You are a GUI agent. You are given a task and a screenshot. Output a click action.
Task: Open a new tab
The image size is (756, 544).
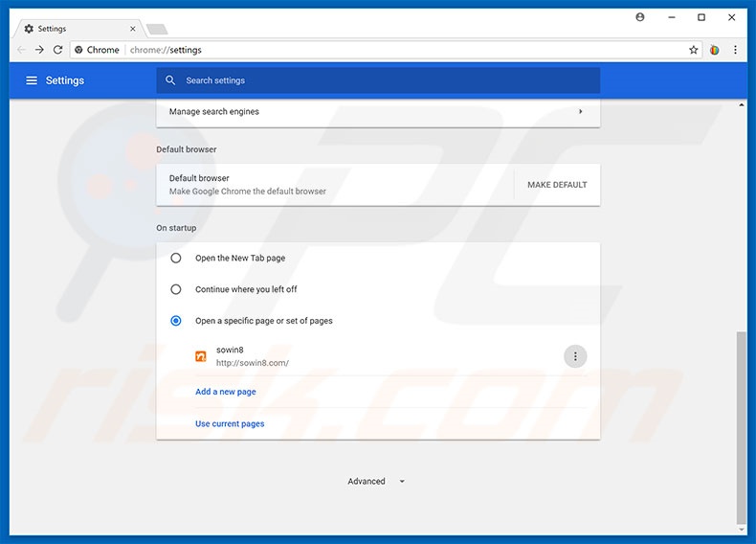pyautogui.click(x=157, y=30)
